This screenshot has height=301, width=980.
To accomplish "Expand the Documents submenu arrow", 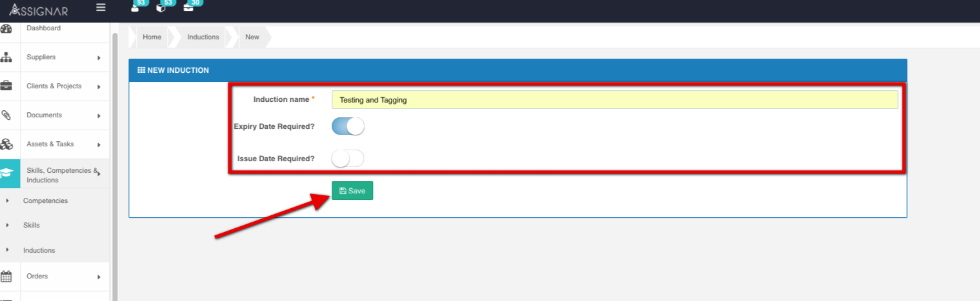I will (x=99, y=116).
